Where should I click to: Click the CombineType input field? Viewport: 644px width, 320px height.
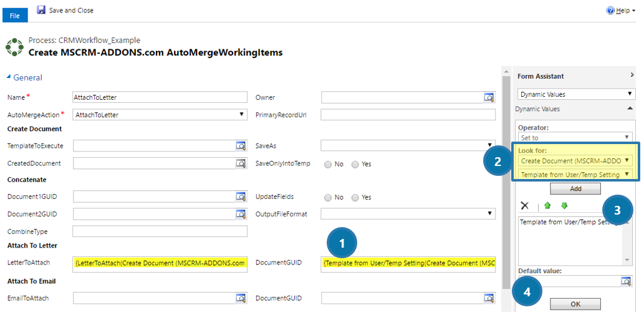pos(160,231)
